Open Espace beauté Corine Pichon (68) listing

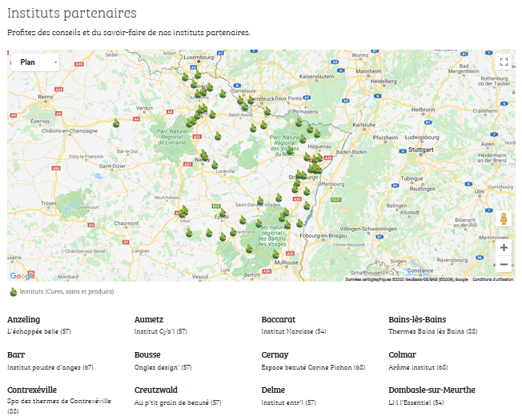pos(313,367)
